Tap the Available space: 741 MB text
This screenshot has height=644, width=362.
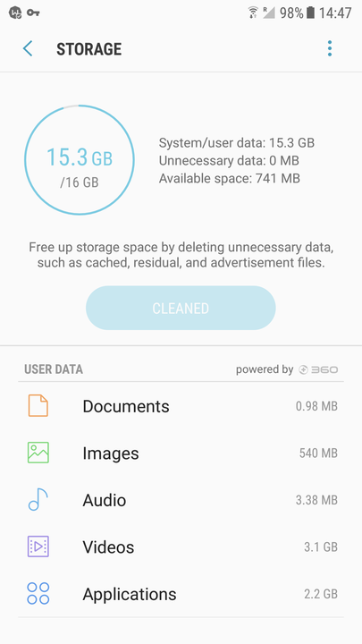[x=230, y=179]
